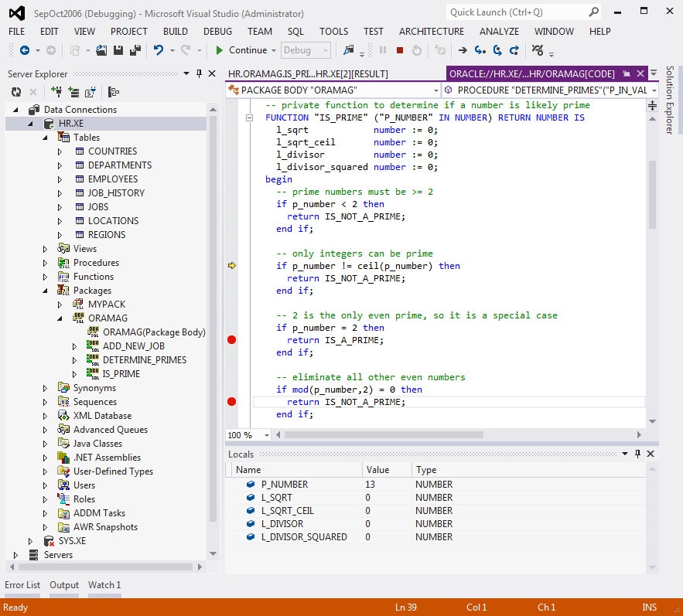The image size is (683, 616).
Task: Click the Step Over debugging icon
Action: 497,50
